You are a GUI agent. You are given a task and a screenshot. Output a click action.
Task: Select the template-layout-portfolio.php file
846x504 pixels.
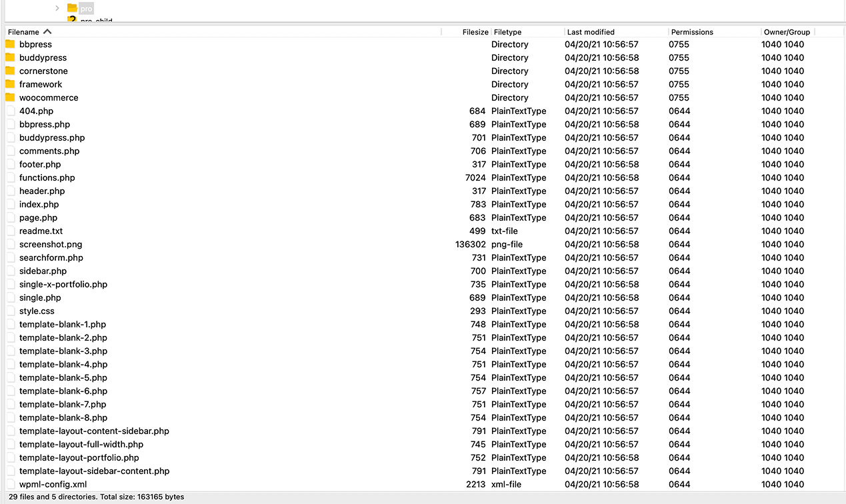pos(79,457)
